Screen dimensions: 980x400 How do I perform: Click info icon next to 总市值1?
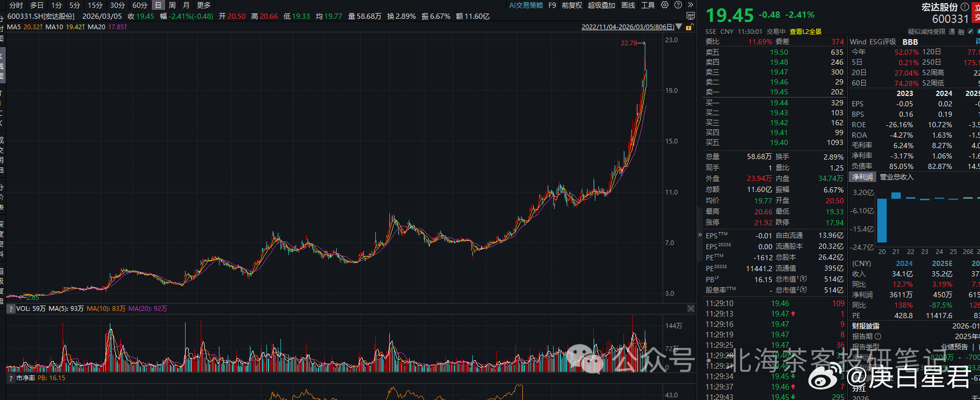803,279
